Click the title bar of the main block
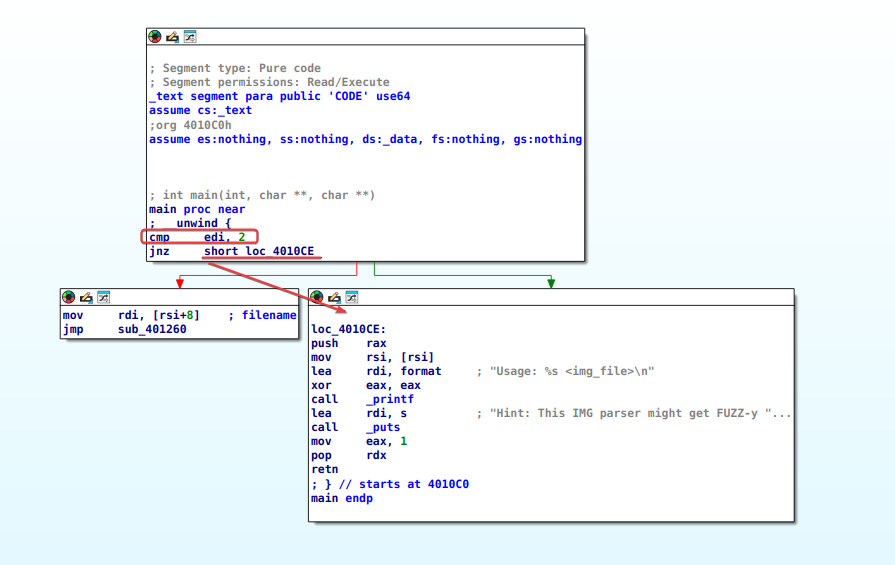 coord(365,37)
